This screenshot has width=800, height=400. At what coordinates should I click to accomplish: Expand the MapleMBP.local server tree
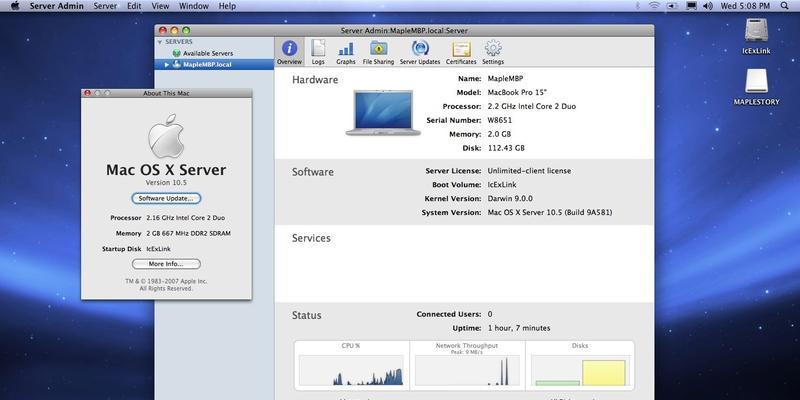point(167,65)
